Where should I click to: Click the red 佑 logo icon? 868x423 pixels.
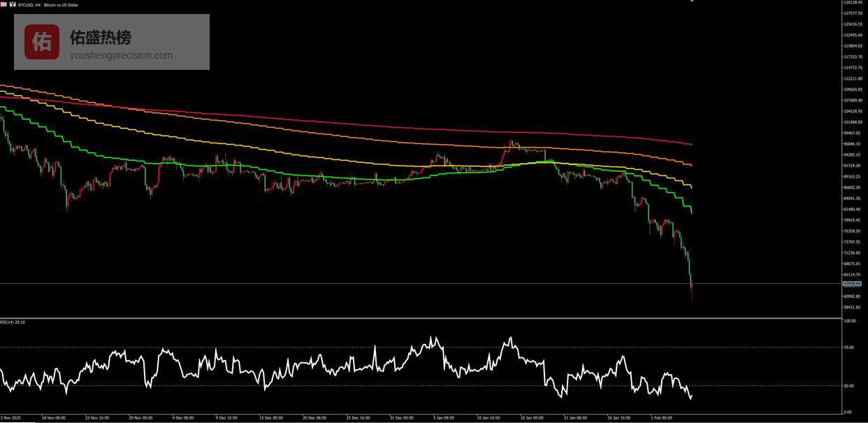click(x=42, y=42)
